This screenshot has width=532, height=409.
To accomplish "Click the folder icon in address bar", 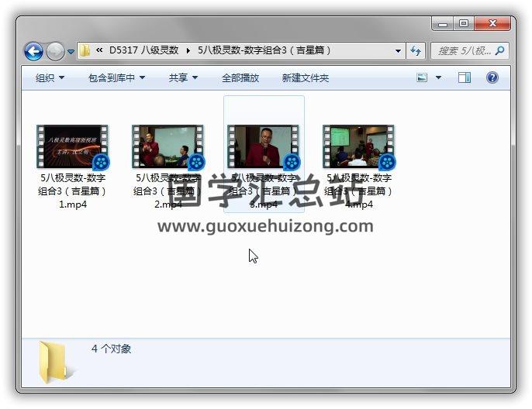I will tap(85, 51).
